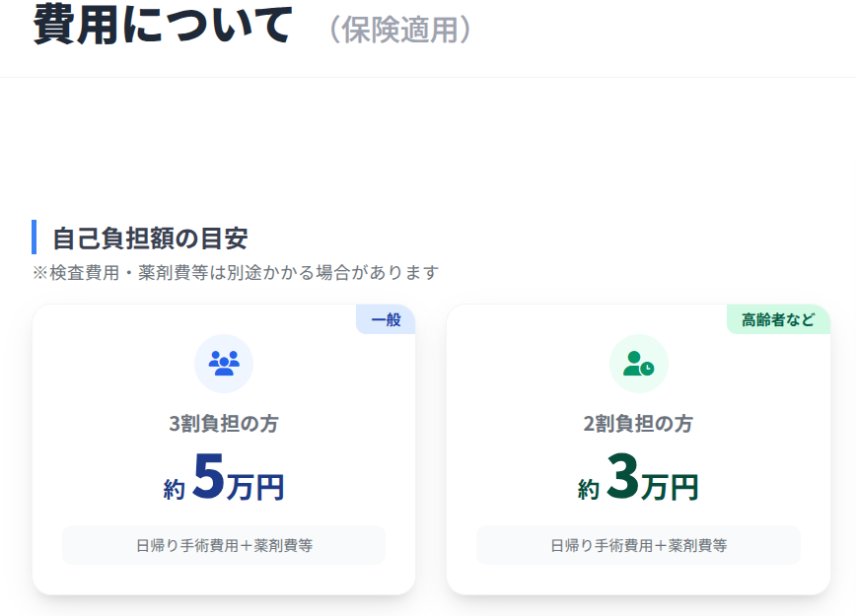Click the 自己負担額の目安 section heading
The width and height of the screenshot is (856, 616).
[x=150, y=238]
